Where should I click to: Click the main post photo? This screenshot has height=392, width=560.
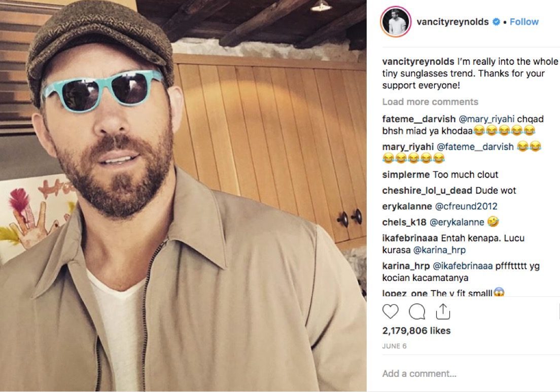(183, 196)
